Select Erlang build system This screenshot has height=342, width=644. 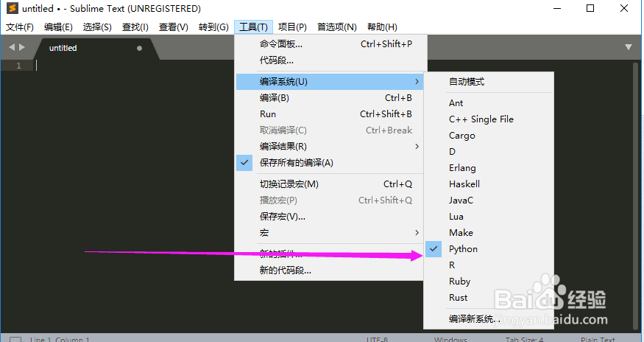pyautogui.click(x=489, y=168)
